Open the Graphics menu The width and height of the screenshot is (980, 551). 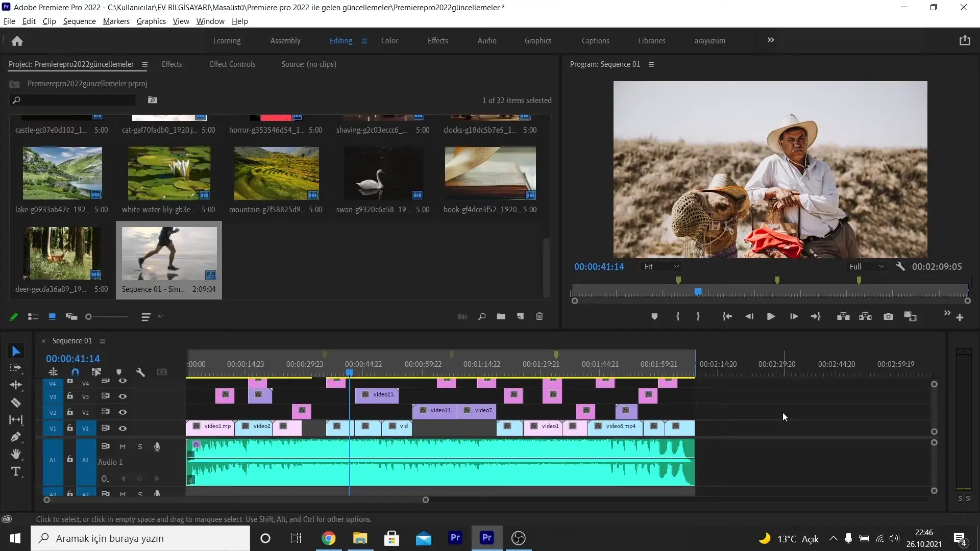pyautogui.click(x=151, y=21)
